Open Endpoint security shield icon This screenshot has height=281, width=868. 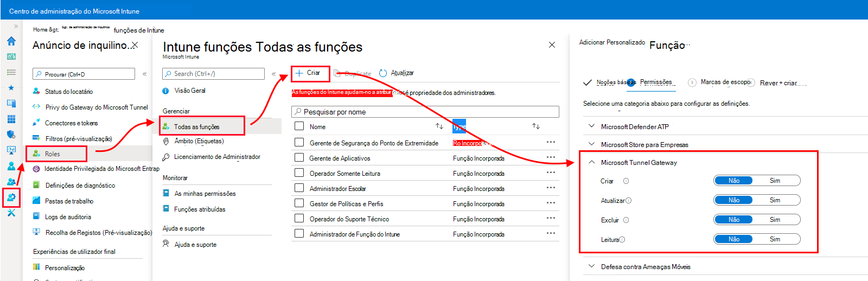coord(11,135)
